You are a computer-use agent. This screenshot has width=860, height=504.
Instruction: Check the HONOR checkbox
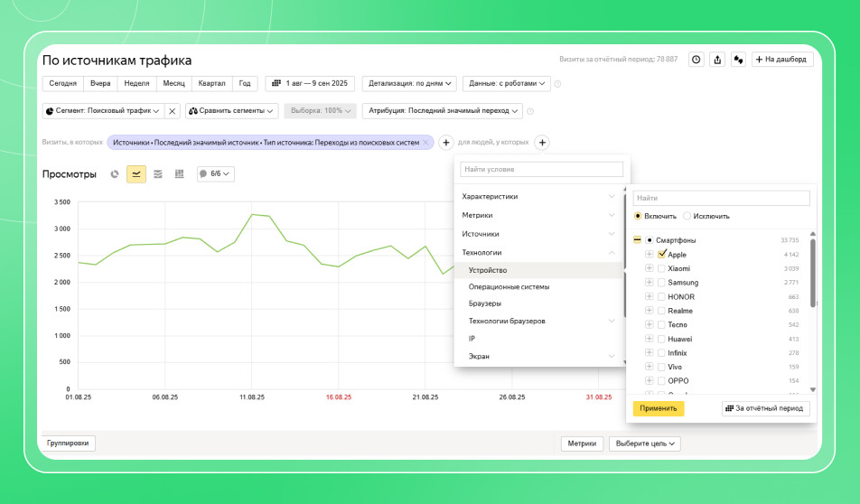pyautogui.click(x=661, y=296)
